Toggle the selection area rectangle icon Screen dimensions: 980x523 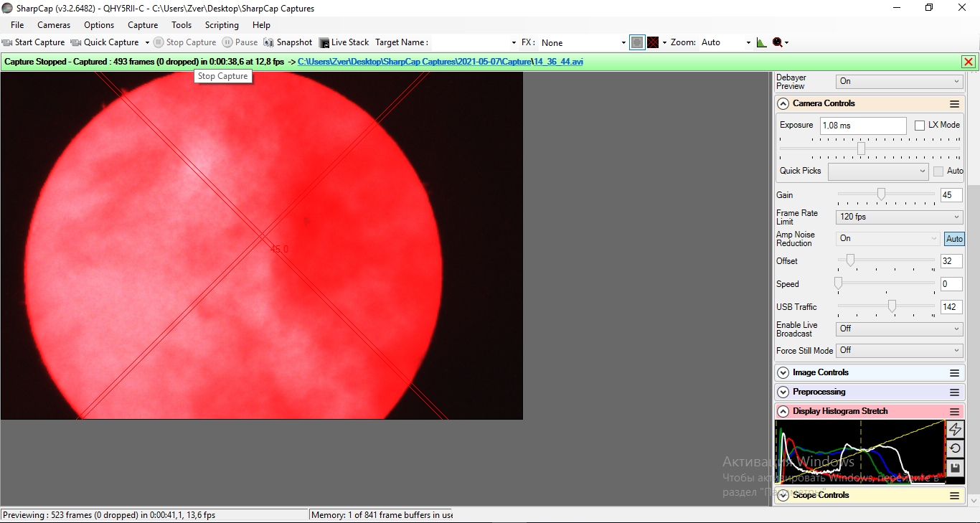(637, 42)
